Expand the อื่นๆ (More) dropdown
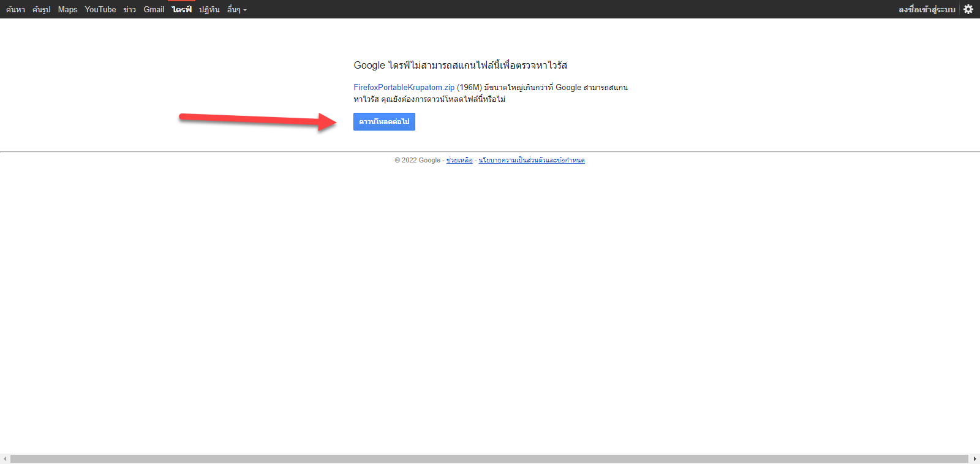The height and width of the screenshot is (464, 980). 236,10
